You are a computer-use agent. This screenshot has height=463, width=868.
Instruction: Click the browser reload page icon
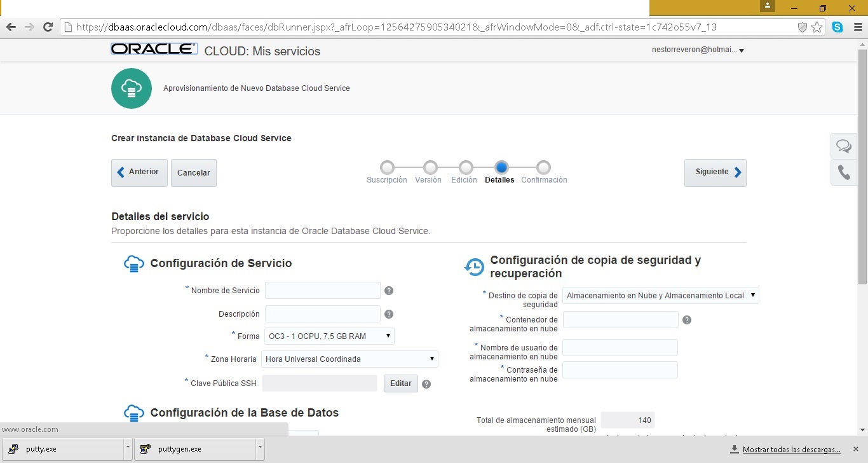point(48,27)
